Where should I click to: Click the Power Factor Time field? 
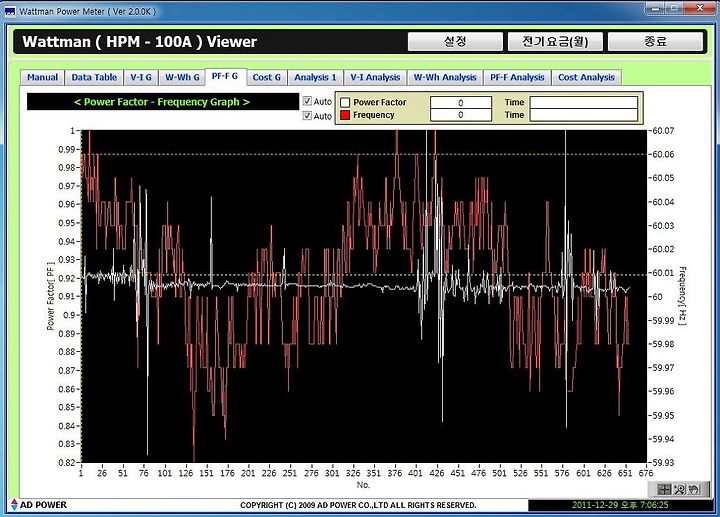(584, 102)
